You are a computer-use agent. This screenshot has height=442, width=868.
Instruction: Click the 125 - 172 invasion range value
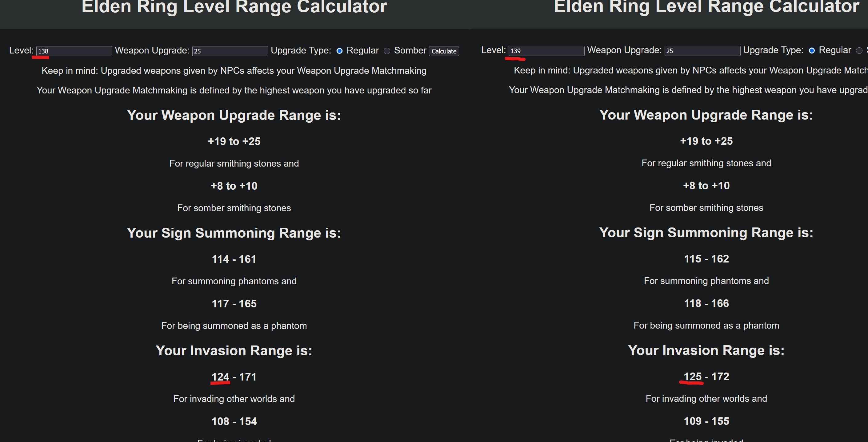tap(706, 376)
